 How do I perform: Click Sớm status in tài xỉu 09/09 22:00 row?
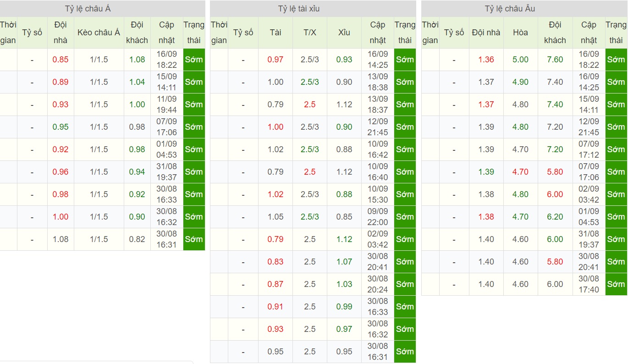click(x=405, y=217)
